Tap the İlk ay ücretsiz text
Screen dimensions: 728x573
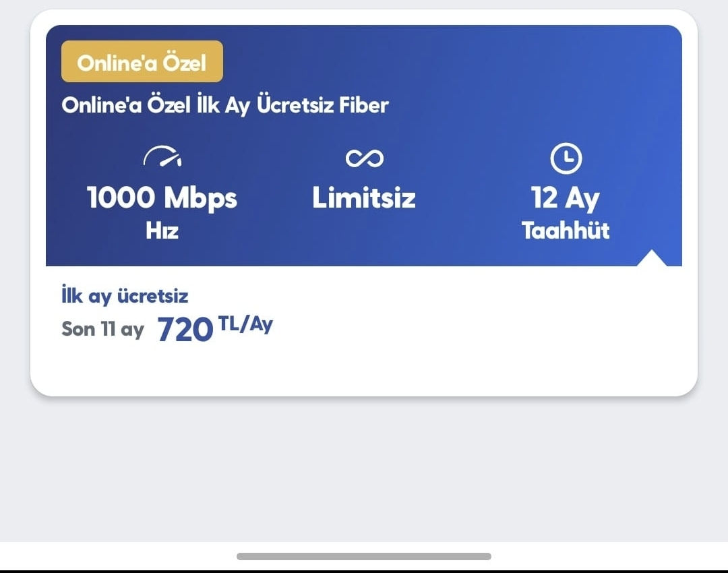125,296
